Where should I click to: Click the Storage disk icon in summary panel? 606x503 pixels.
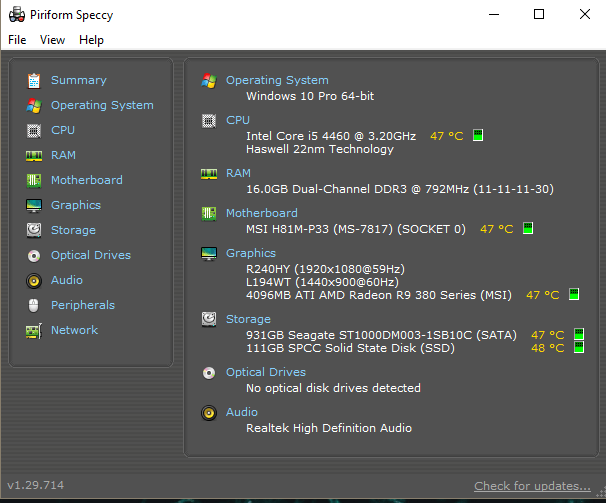click(209, 319)
